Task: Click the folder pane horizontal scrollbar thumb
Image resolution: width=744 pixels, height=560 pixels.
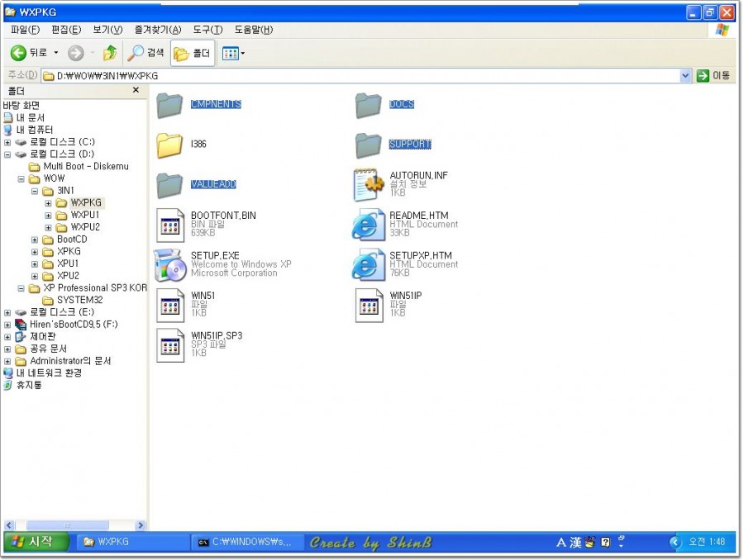Action: pyautogui.click(x=68, y=525)
